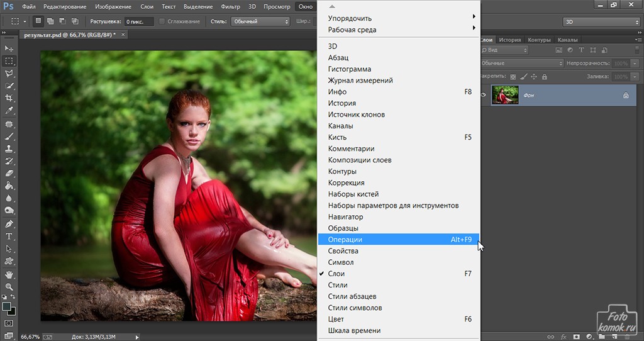Open the Фильтр menu
The image size is (644, 341).
(x=230, y=6)
